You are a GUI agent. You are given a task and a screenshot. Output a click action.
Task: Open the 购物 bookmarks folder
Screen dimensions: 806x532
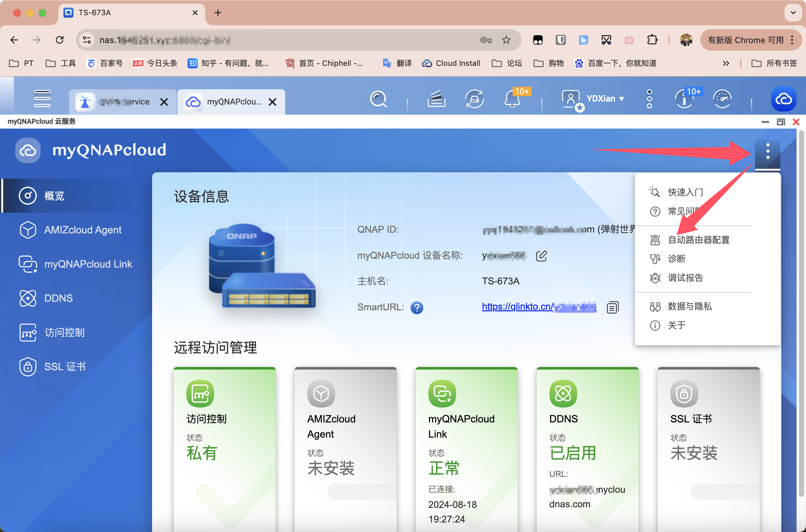coord(549,63)
